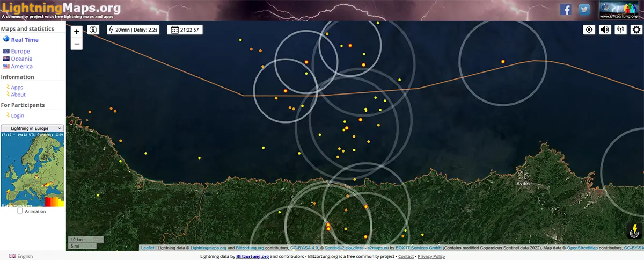The image size is (644, 260).
Task: Click the Europe flag icon
Action: (x=6, y=52)
